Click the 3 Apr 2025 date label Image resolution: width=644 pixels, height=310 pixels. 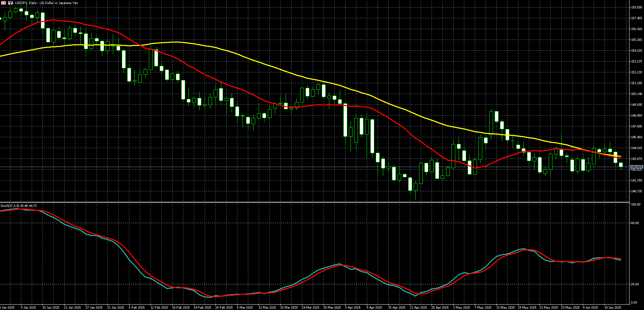pyautogui.click(x=353, y=308)
